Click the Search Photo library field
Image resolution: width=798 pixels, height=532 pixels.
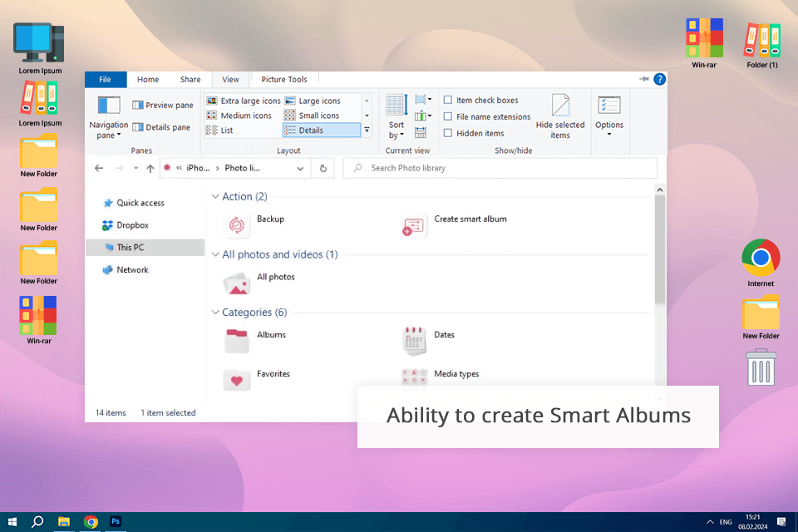click(x=500, y=168)
